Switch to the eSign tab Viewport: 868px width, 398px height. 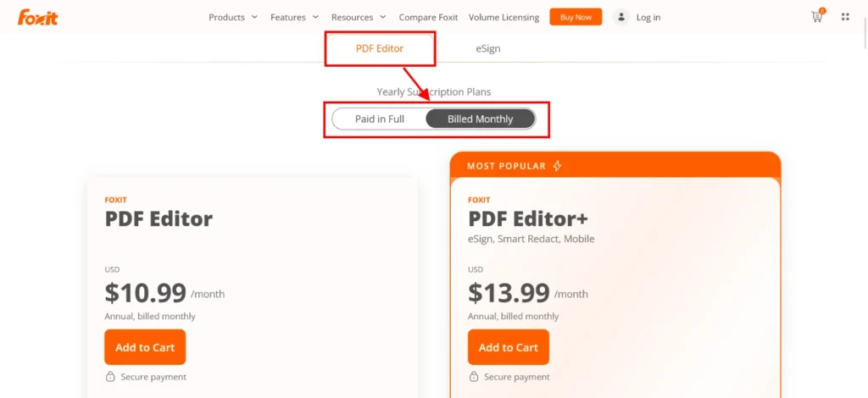pyautogui.click(x=487, y=48)
